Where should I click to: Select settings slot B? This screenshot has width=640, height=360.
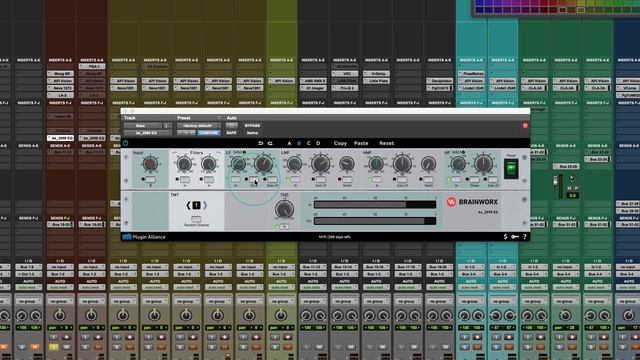click(x=299, y=143)
